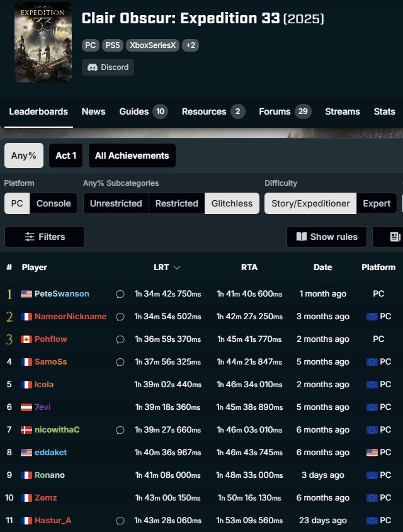The image size is (403, 532).
Task: Expand the +2 more platforms tag
Action: pyautogui.click(x=190, y=45)
